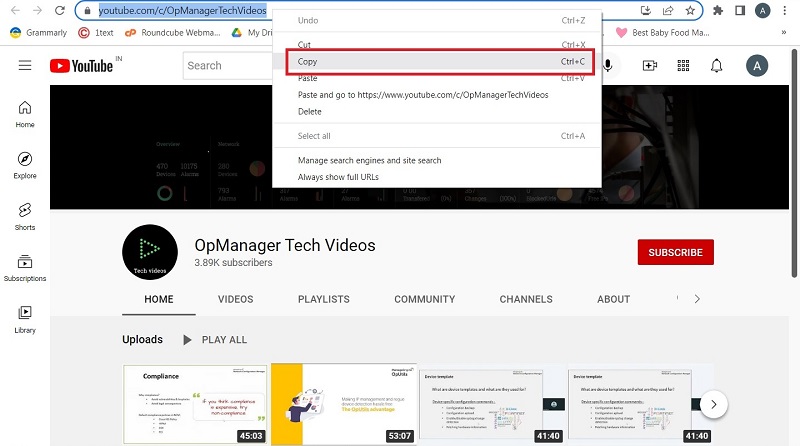Click the OpManager Tech Videos channel title

click(285, 245)
